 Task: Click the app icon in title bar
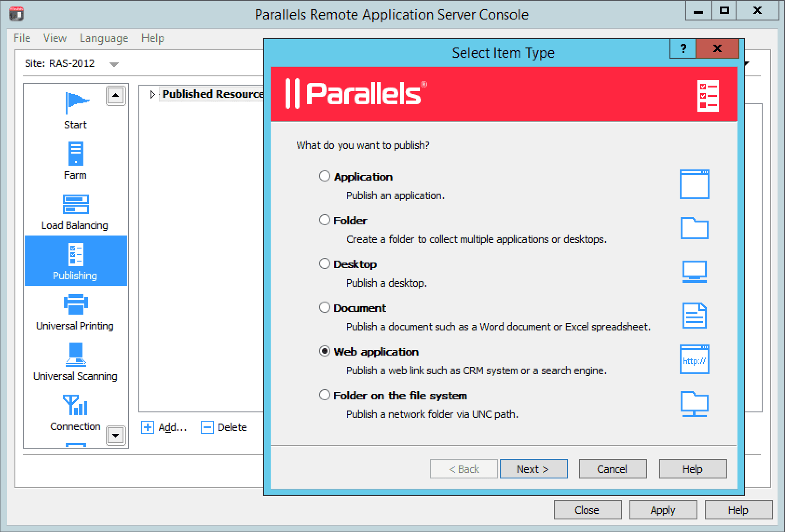[x=16, y=13]
